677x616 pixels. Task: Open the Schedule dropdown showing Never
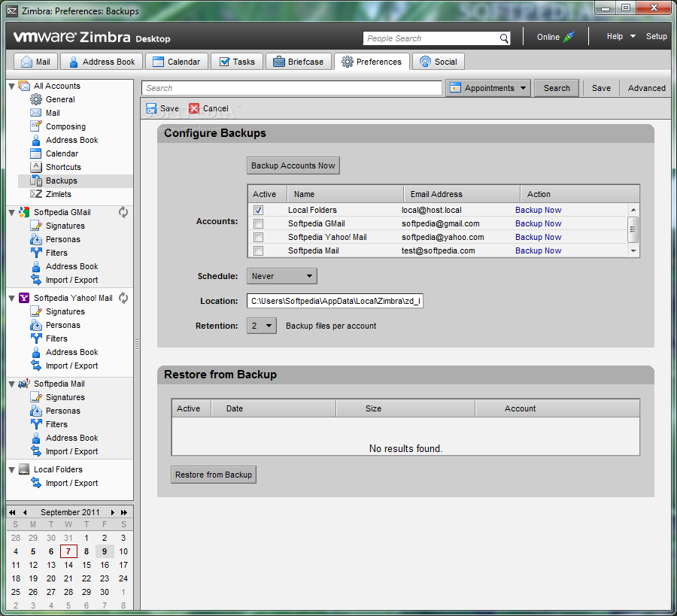pos(282,276)
